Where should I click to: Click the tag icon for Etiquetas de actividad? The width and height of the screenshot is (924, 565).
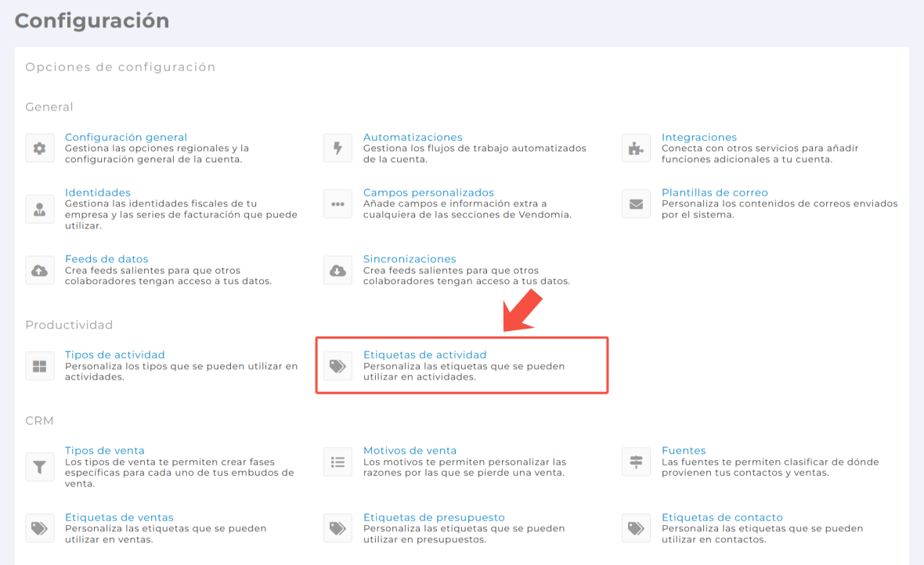pyautogui.click(x=337, y=365)
